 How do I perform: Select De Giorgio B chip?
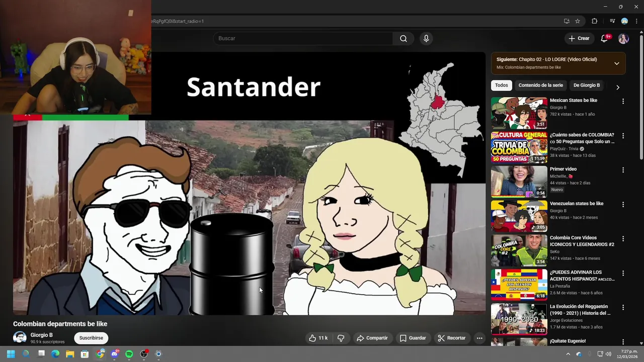587,85
